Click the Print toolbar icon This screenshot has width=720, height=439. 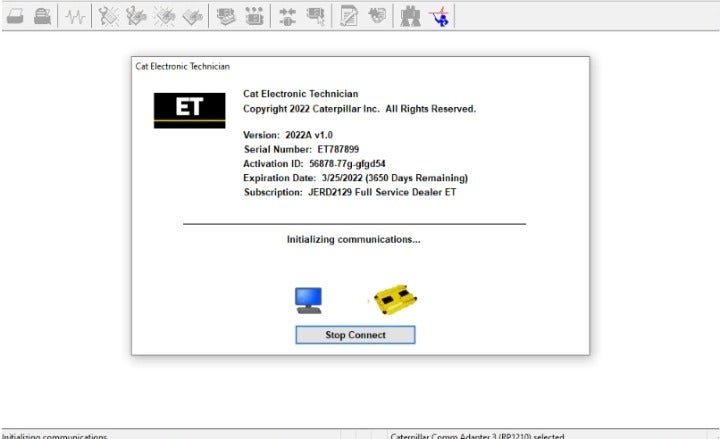15,17
